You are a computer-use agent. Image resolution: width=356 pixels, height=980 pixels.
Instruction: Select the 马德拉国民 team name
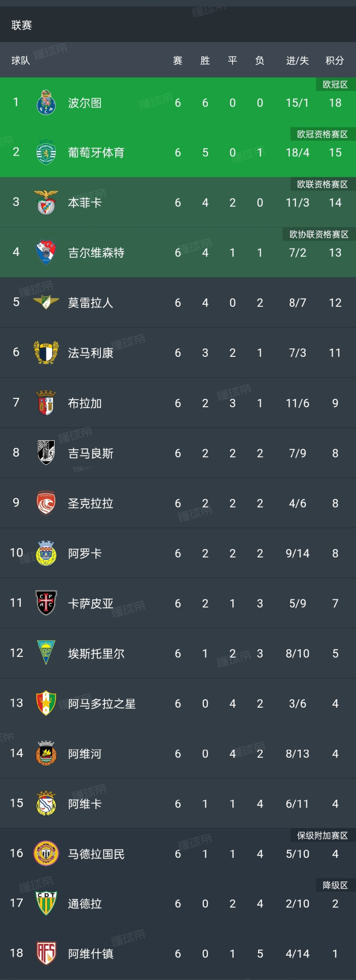click(96, 853)
